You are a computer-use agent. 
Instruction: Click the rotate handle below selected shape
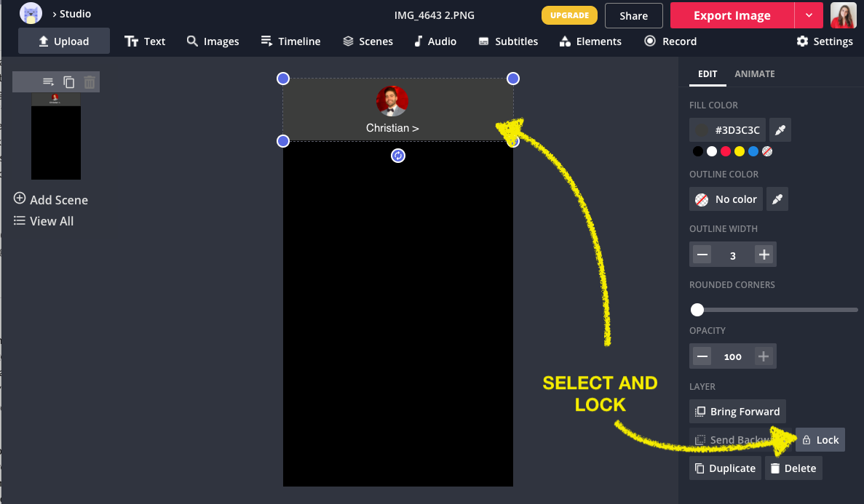tap(397, 155)
